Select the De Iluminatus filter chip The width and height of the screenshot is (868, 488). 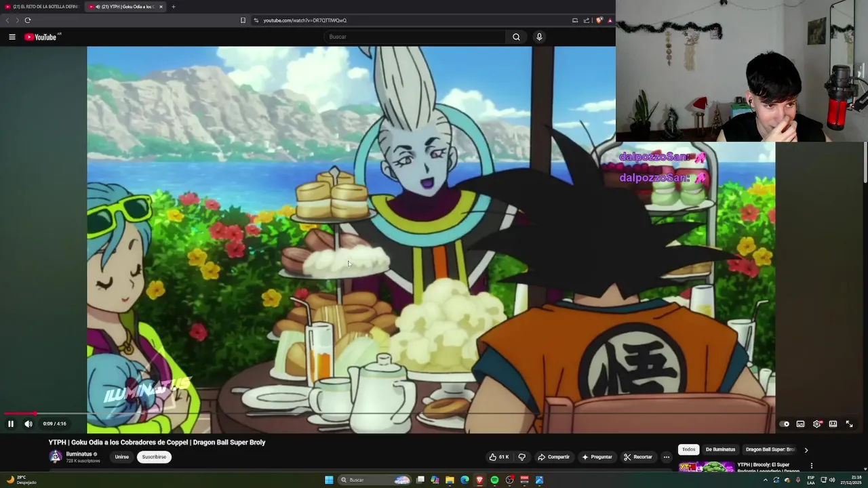(720, 449)
